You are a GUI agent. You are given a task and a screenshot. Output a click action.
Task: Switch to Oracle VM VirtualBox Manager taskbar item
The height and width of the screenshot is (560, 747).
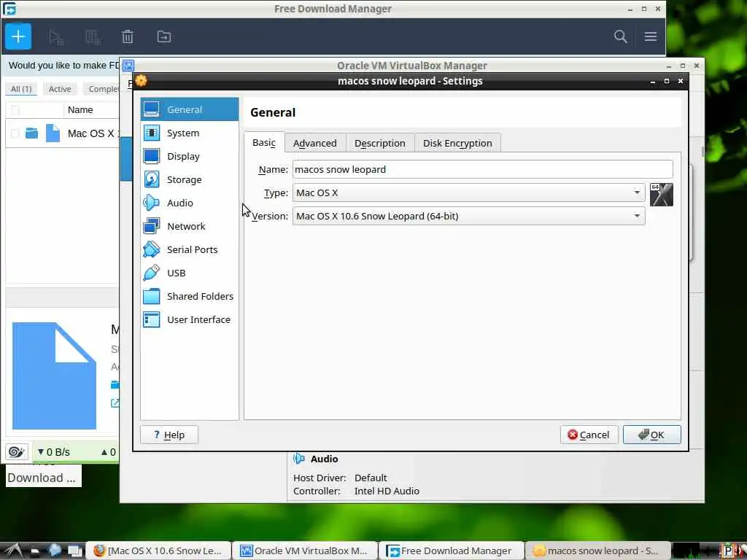(x=306, y=551)
